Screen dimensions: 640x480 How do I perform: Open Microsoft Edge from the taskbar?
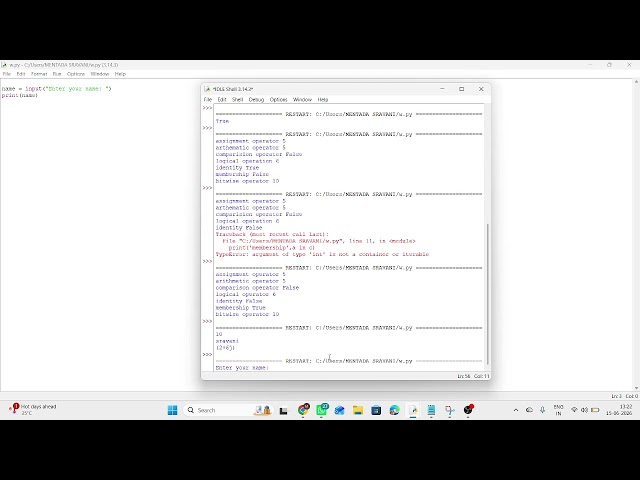pyautogui.click(x=394, y=410)
